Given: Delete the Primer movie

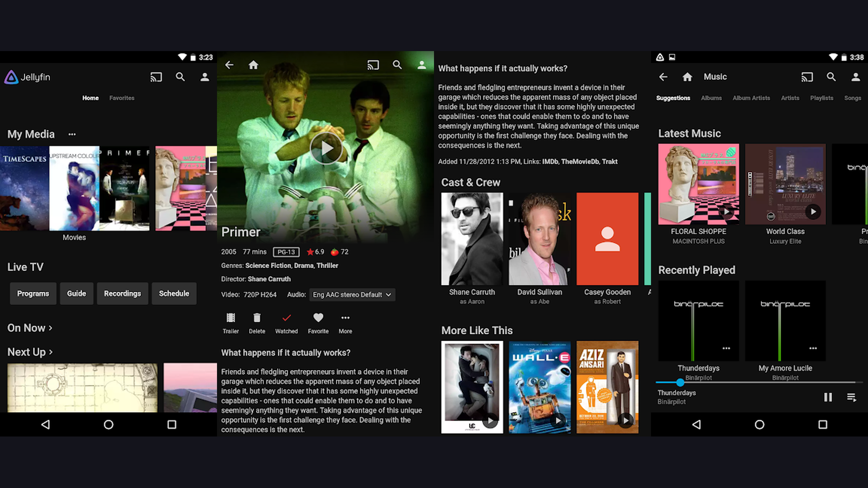Looking at the screenshot, I should click(257, 324).
